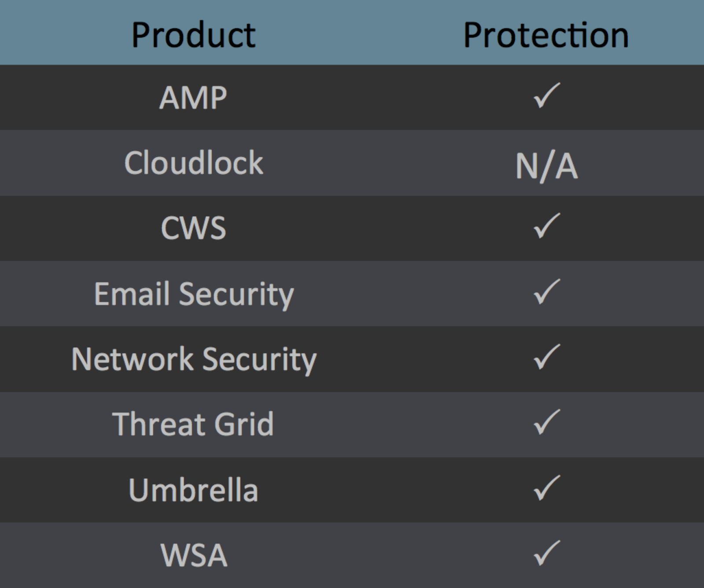This screenshot has height=588, width=704.
Task: Select the Network Security product name
Action: tap(194, 359)
